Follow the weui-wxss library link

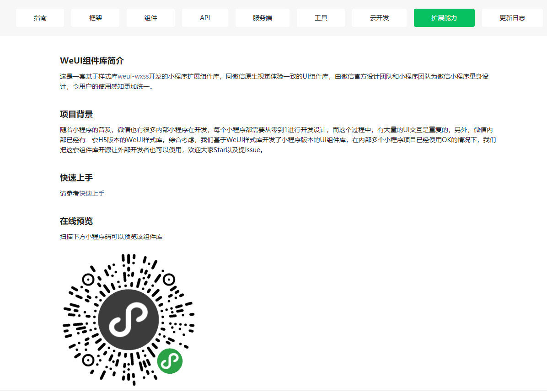133,76
